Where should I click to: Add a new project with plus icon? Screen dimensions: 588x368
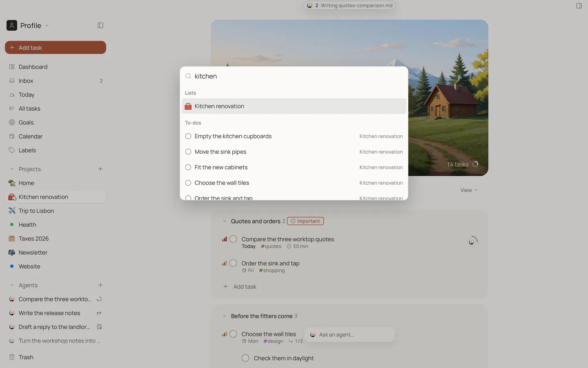click(100, 169)
